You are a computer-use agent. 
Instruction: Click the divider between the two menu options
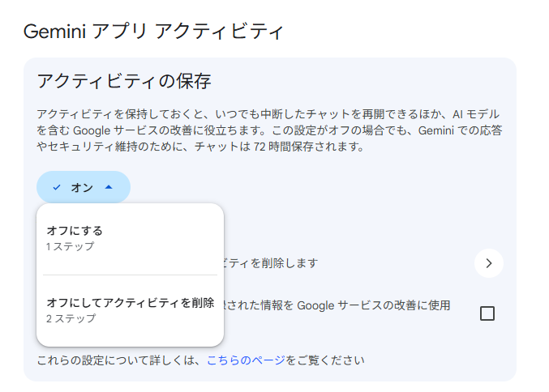click(x=130, y=275)
